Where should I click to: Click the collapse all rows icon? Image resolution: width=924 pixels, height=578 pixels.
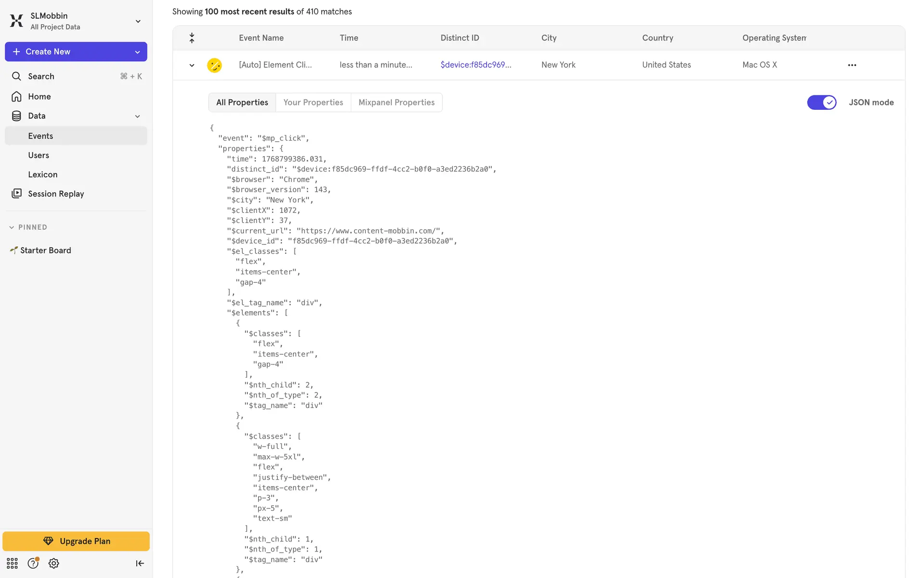pos(192,38)
